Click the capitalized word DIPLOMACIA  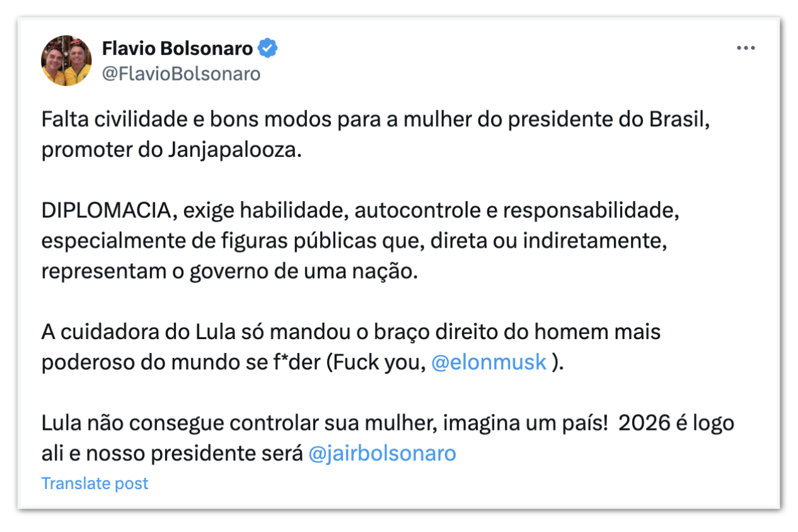point(107,211)
